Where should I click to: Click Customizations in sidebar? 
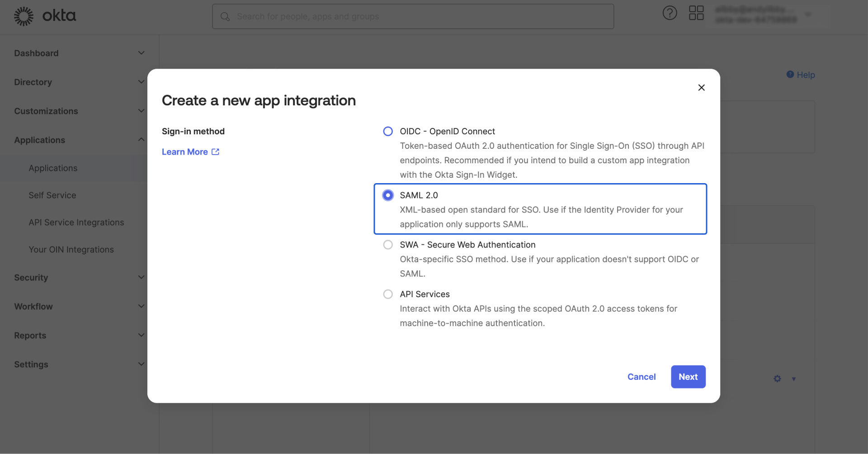click(x=46, y=111)
